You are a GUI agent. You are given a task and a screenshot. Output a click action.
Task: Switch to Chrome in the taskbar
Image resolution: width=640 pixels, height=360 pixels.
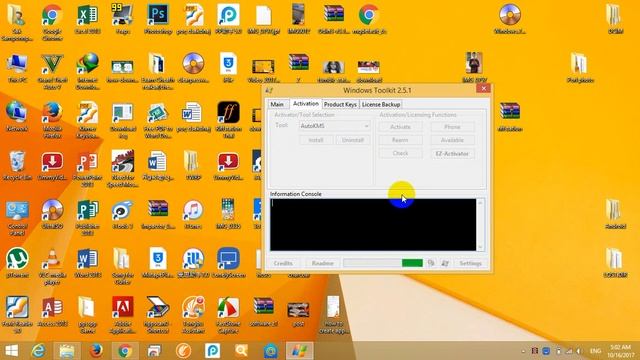125,351
